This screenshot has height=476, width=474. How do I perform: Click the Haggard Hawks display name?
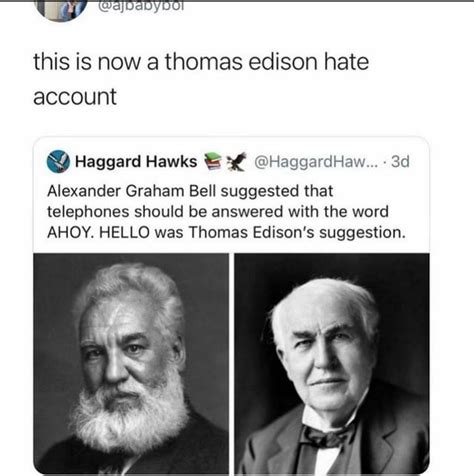pyautogui.click(x=136, y=162)
